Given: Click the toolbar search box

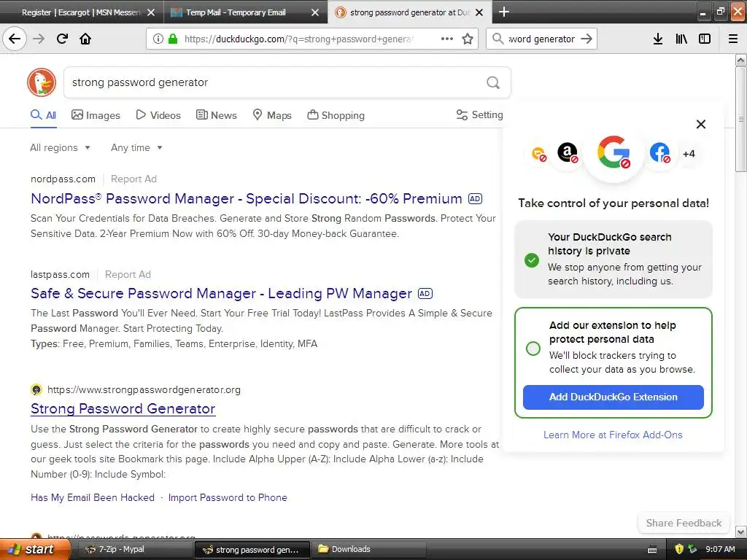Looking at the screenshot, I should click(541, 39).
